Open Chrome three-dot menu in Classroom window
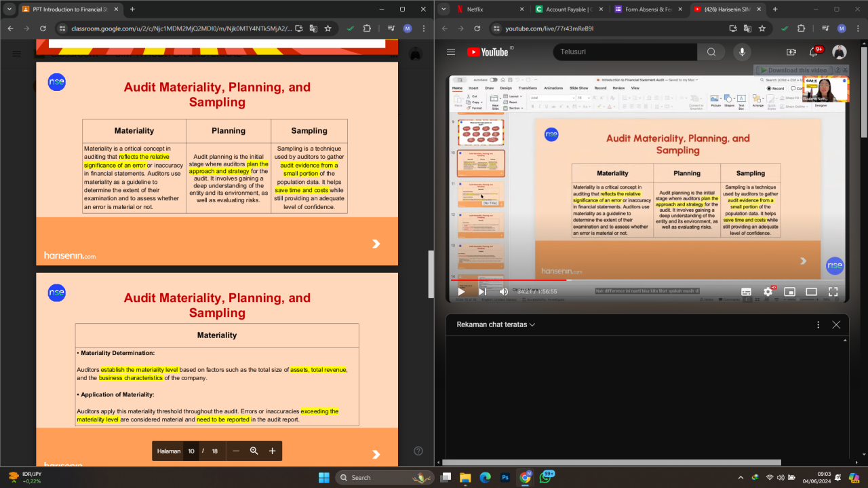Viewport: 868px width, 488px height. pyautogui.click(x=424, y=29)
